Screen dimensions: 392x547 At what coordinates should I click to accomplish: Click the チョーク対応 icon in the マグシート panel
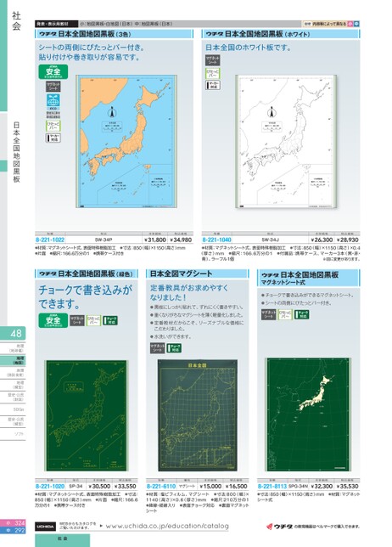[x=174, y=347]
